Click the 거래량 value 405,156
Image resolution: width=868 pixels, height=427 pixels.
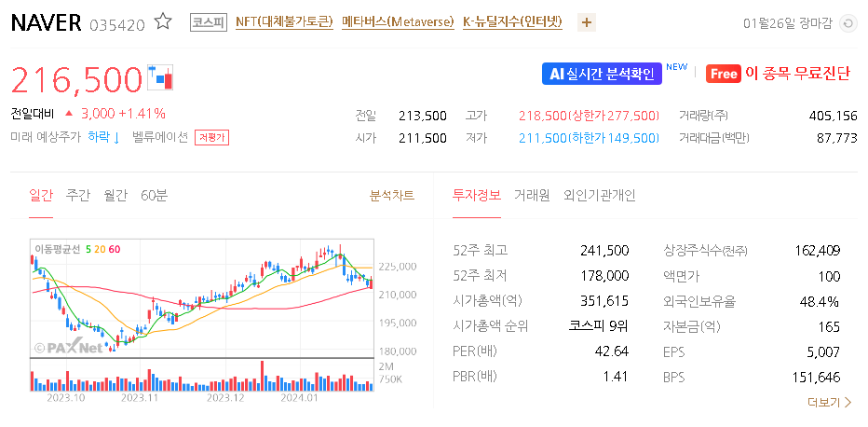pyautogui.click(x=833, y=117)
